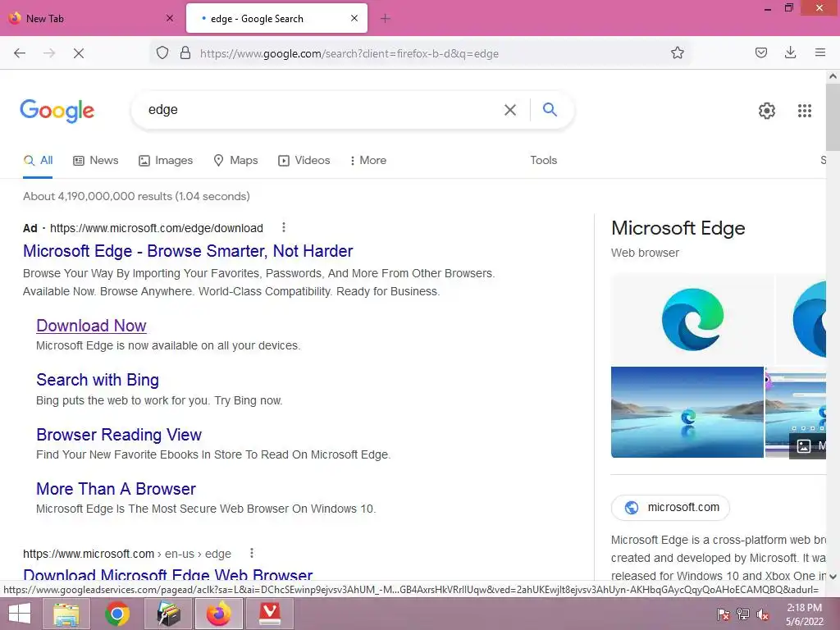Go back to the previous page
Screen dimensions: 840x630
20,53
